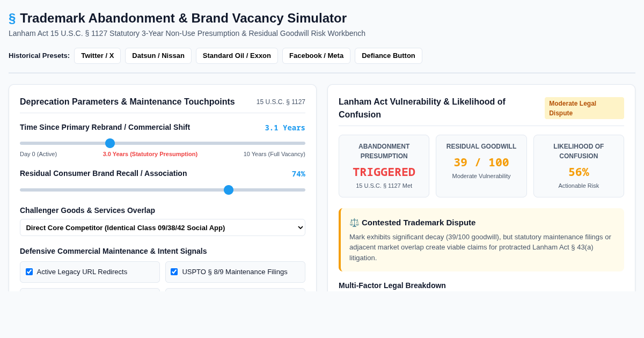Click the scales icon in Contested Trademark Dispute
Screen dimensions: 644x338
354,223
